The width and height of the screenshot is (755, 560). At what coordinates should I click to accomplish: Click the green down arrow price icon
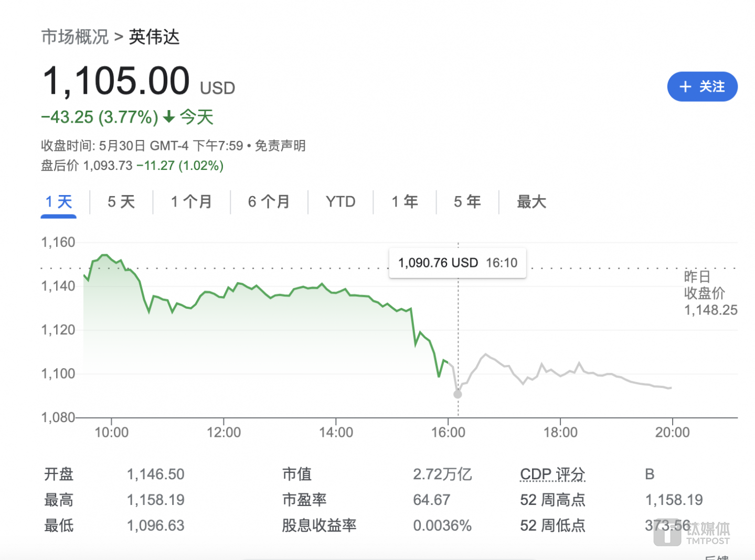click(x=169, y=117)
